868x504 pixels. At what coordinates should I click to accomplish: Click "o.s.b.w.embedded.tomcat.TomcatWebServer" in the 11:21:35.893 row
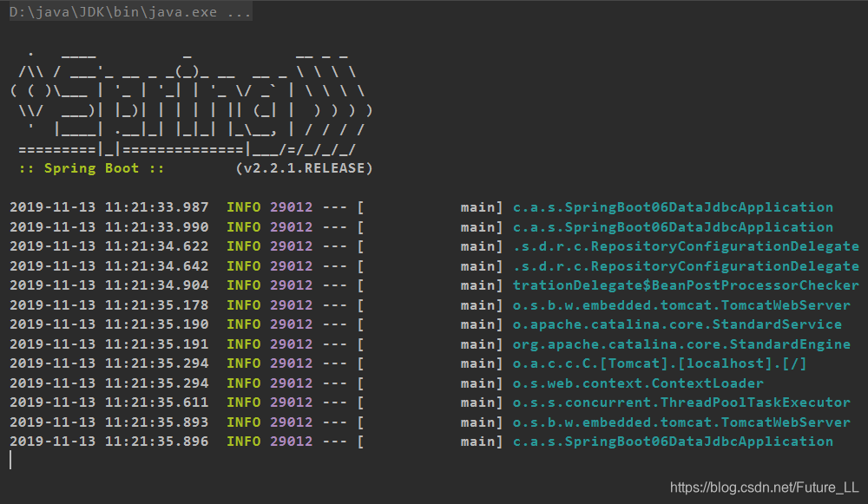click(681, 422)
